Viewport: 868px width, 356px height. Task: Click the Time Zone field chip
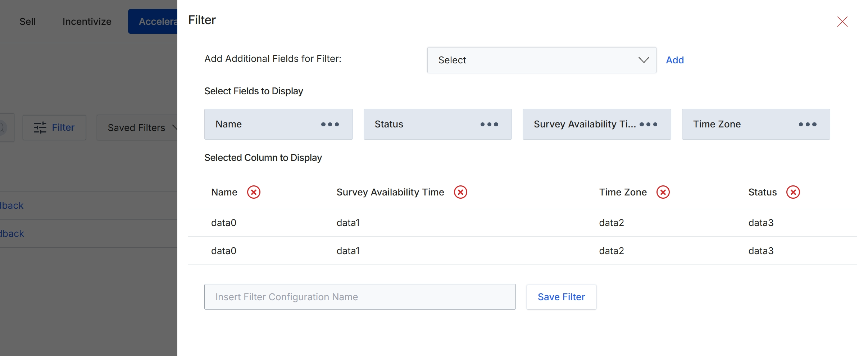756,124
